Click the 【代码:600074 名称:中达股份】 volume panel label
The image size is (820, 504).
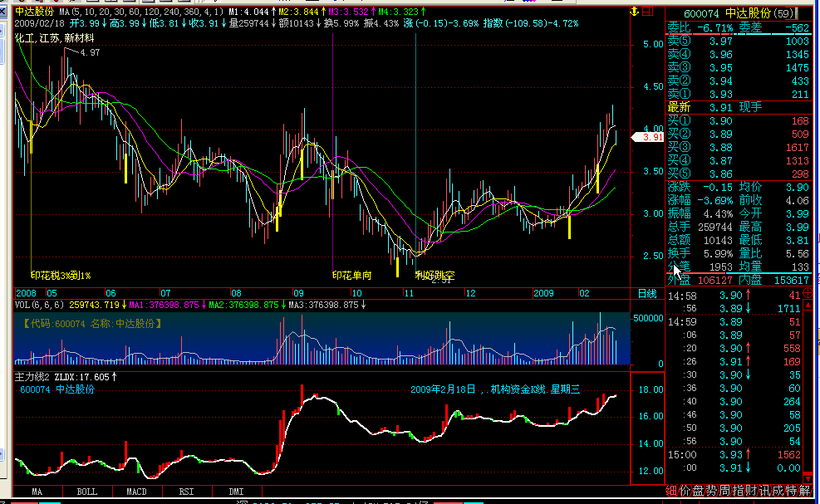click(92, 324)
